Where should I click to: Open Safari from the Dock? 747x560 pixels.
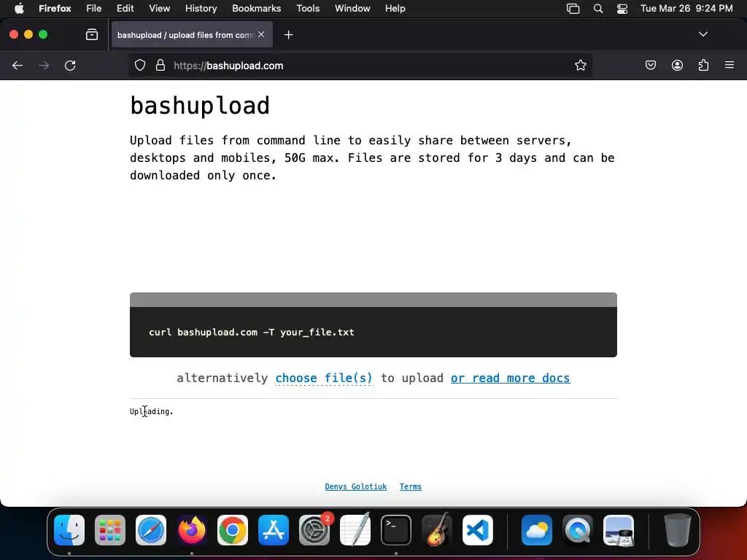point(151,530)
